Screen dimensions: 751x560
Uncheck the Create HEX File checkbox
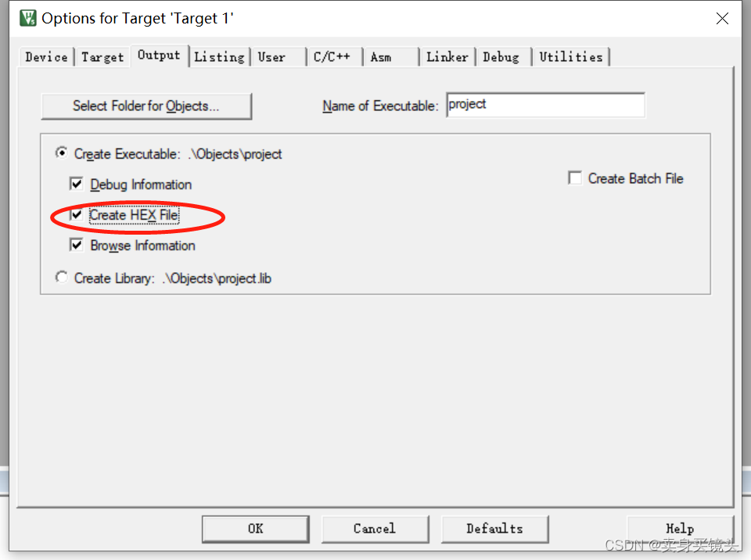76,214
